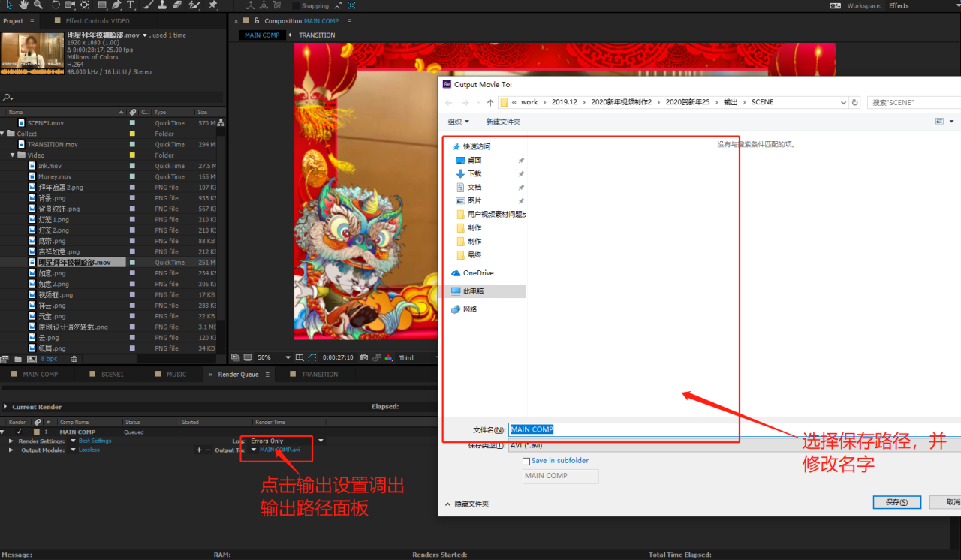Select the Brush tool
The image size is (961, 560).
point(149,5)
